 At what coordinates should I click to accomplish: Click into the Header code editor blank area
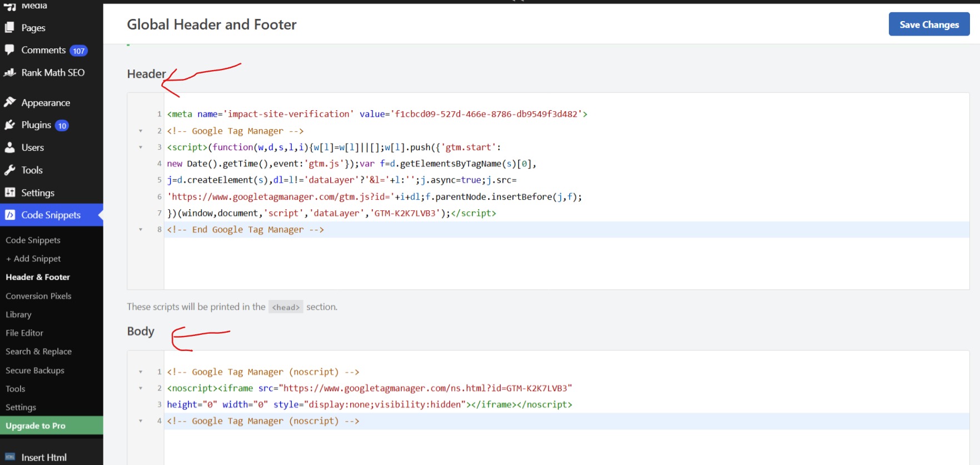(566, 263)
